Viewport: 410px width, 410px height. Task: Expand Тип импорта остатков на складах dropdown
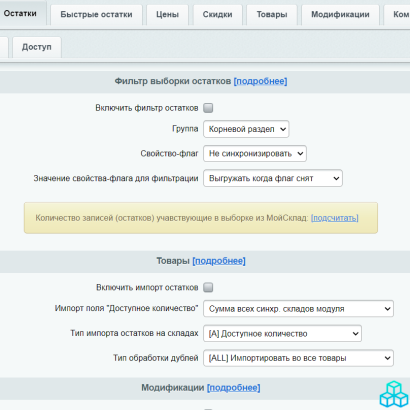282,333
